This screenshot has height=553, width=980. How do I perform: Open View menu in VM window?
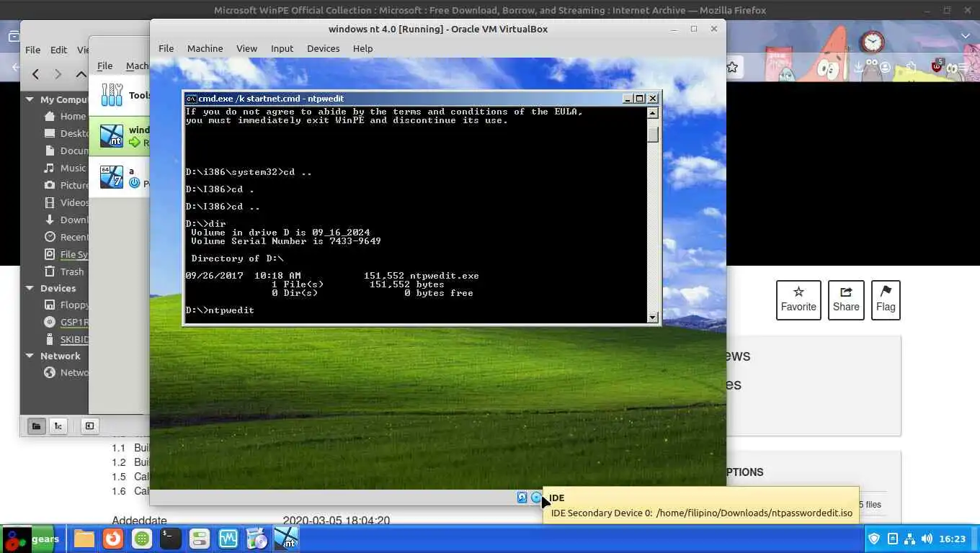246,48
